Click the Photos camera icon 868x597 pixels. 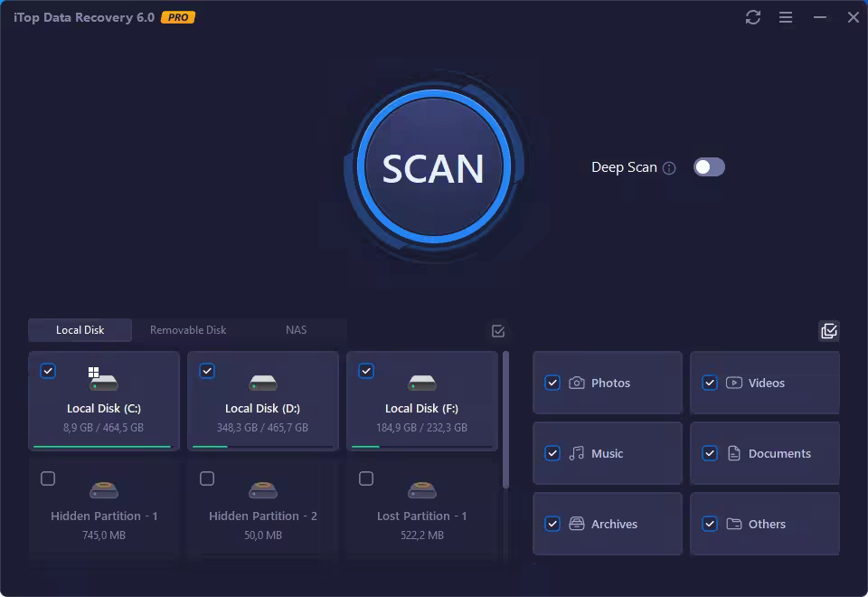pyautogui.click(x=578, y=383)
